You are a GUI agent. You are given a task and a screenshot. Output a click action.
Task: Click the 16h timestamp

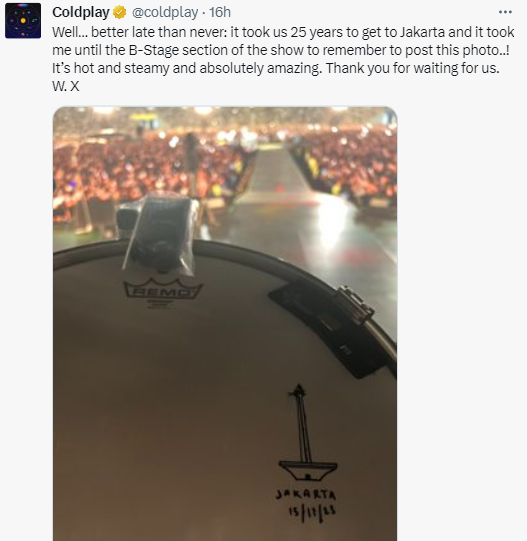tap(220, 12)
